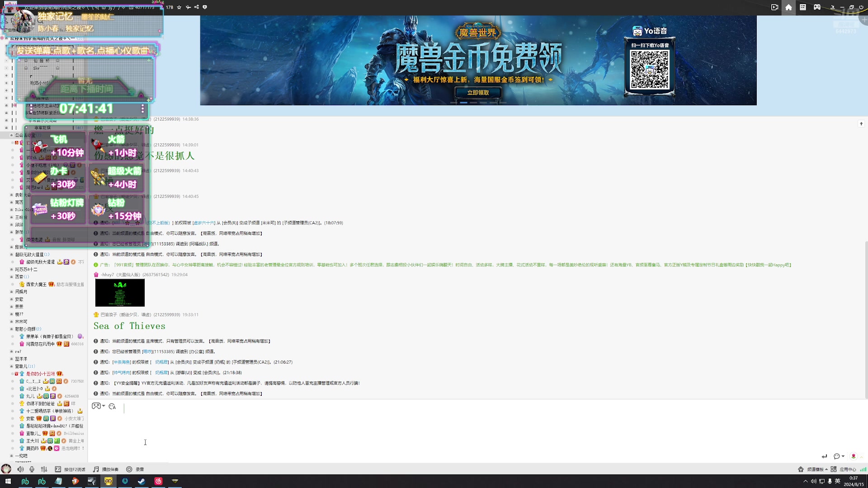The width and height of the screenshot is (868, 488).
Task: Open Steam from the taskbar
Action: point(142,481)
